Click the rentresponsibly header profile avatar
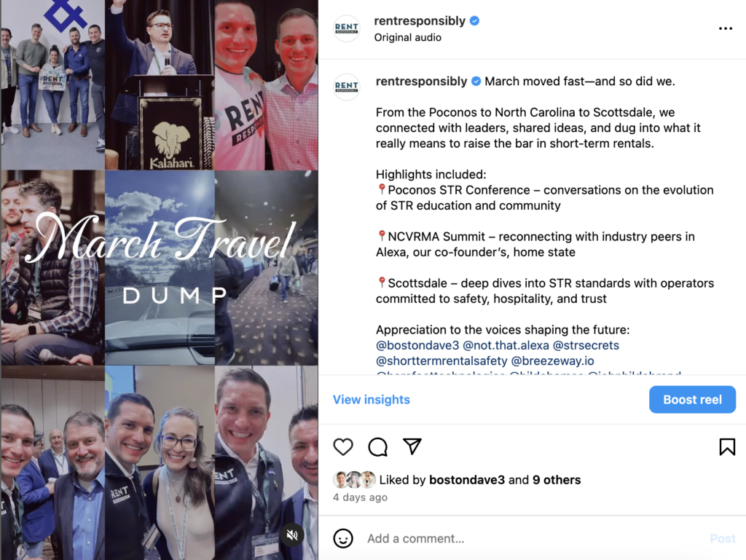 [346, 28]
